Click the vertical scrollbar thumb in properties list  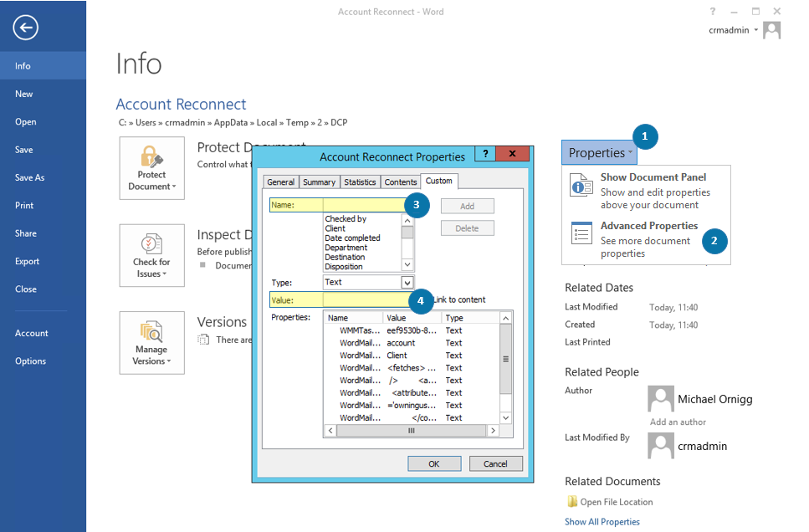coord(505,359)
